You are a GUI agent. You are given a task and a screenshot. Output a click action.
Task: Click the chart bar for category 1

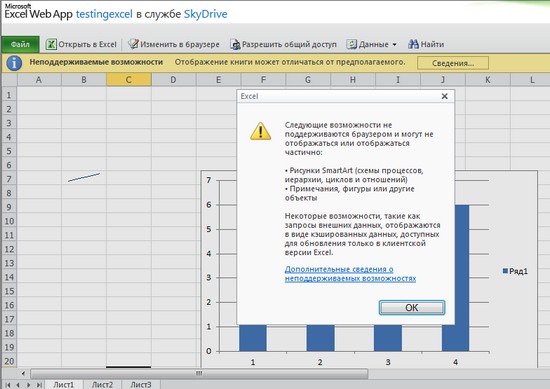[x=253, y=338]
